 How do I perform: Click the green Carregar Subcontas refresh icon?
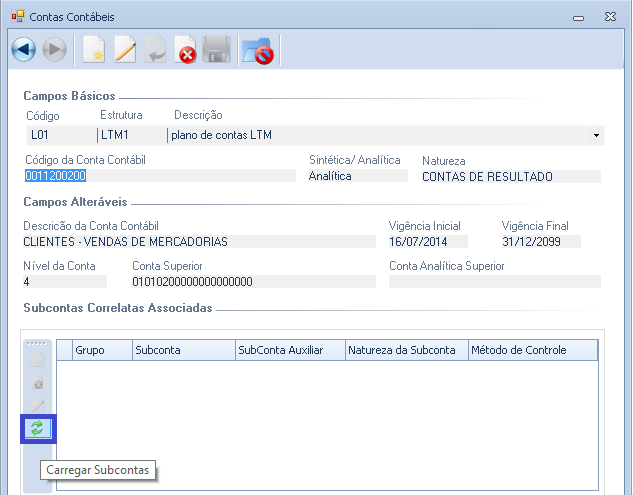point(38,428)
